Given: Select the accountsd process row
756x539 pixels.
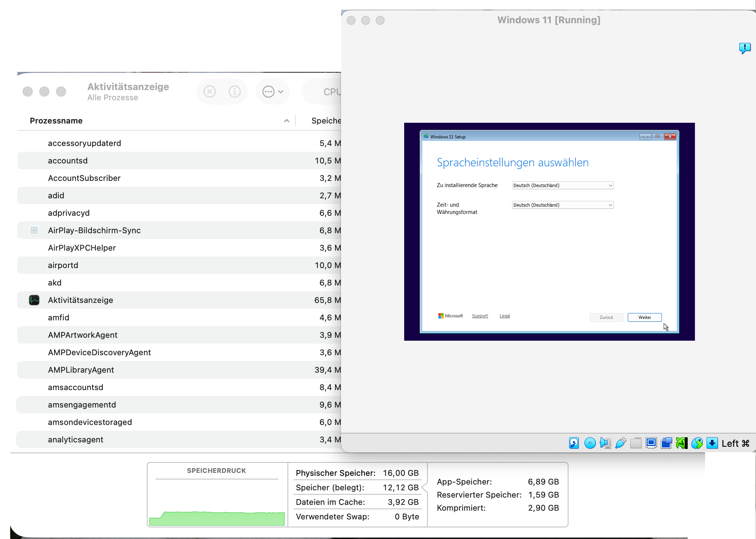Looking at the screenshot, I should 179,161.
